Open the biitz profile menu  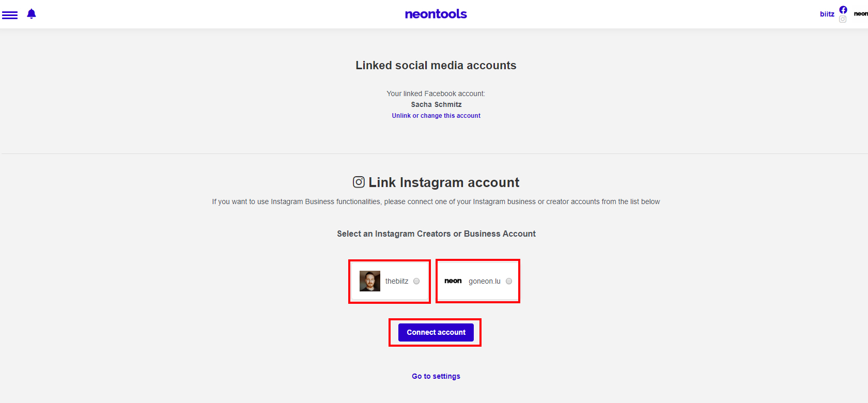click(827, 14)
